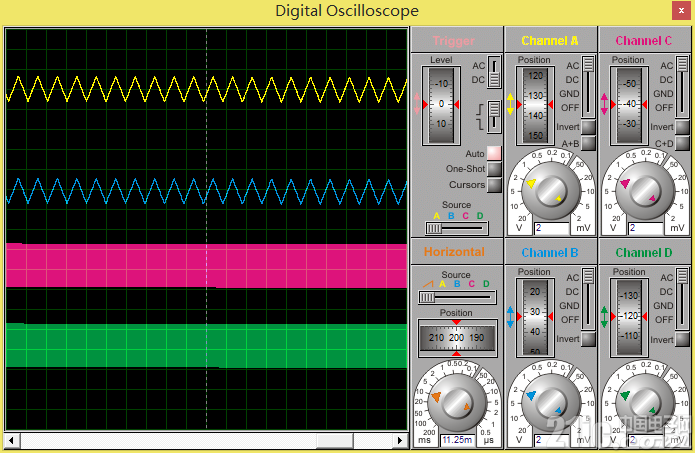Click Channel C coupling slide switch

point(682,86)
